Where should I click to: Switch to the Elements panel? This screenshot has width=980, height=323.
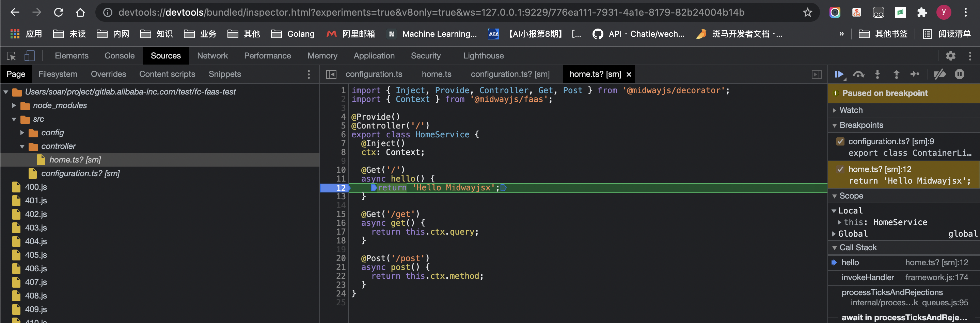(72, 56)
